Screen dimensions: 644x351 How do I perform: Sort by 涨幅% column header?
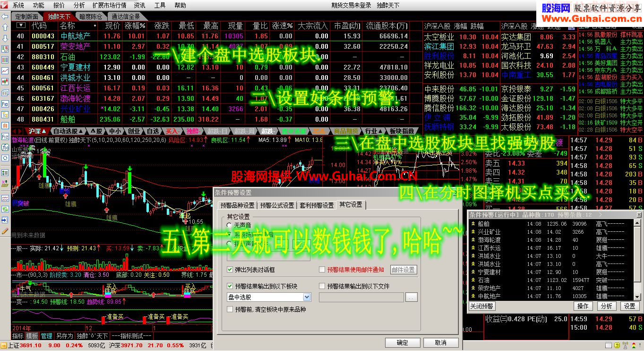135,26
